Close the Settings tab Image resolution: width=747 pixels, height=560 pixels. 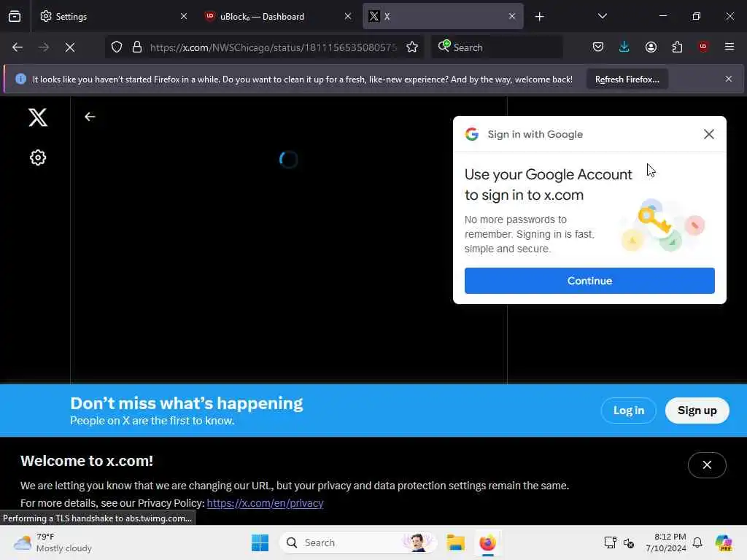point(183,16)
